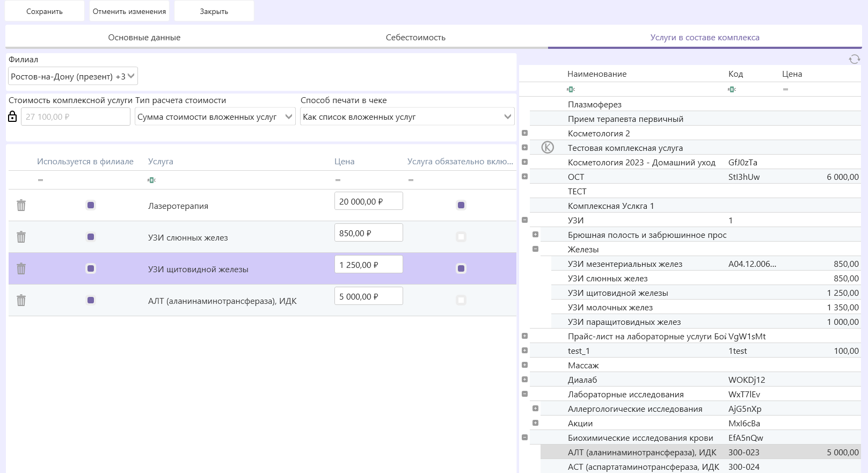Edit price field 5 000,00 ₽
The width and height of the screenshot is (868, 473).
(368, 296)
